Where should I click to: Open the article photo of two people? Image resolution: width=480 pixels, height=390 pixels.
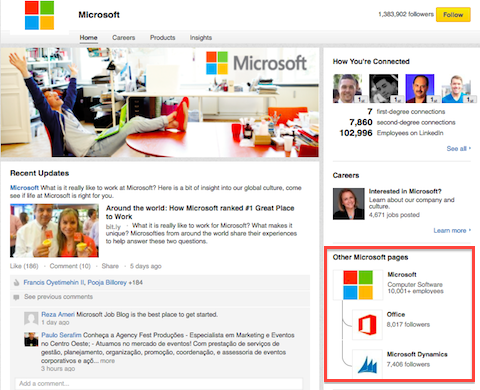54,231
